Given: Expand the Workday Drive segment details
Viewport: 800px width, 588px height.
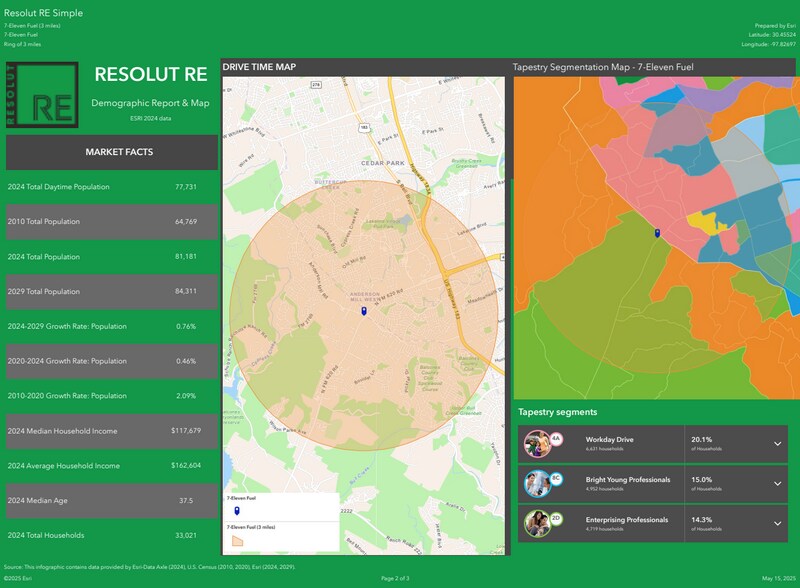Looking at the screenshot, I should tap(777, 444).
